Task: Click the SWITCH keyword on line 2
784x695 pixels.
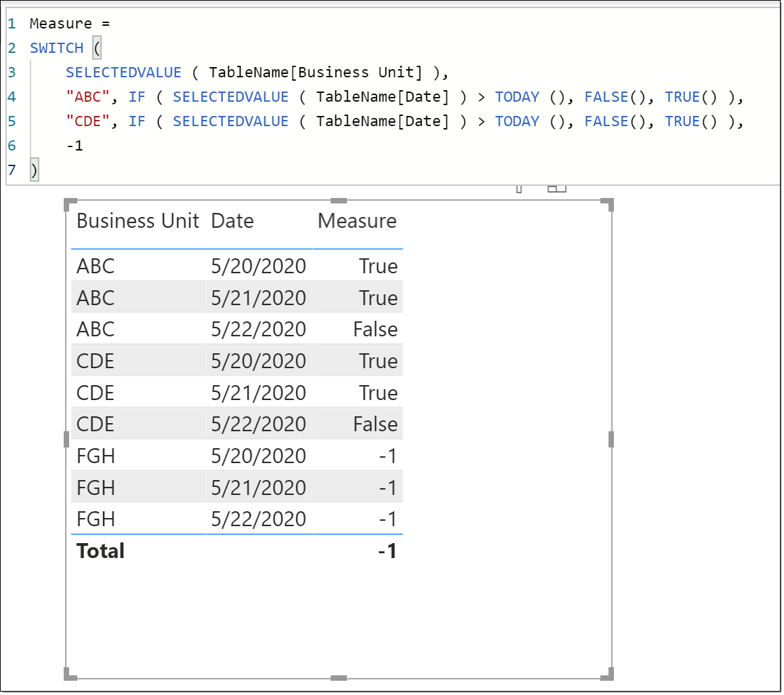Action: tap(56, 48)
